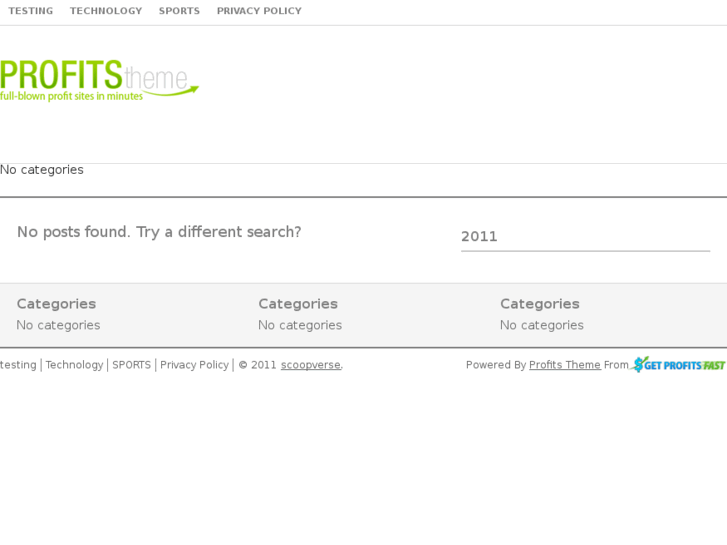Viewport: 727px width, 545px height.
Task: Click the 'No posts found' message text
Action: click(x=159, y=232)
